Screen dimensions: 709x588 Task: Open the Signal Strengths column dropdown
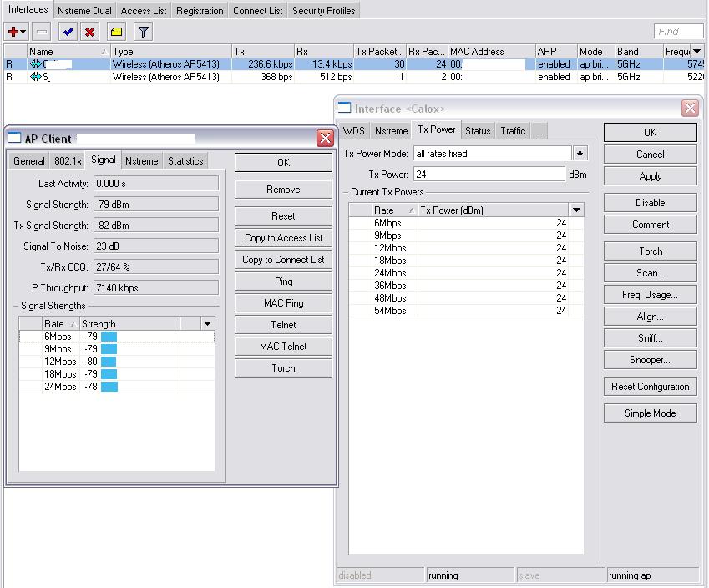[x=207, y=324]
